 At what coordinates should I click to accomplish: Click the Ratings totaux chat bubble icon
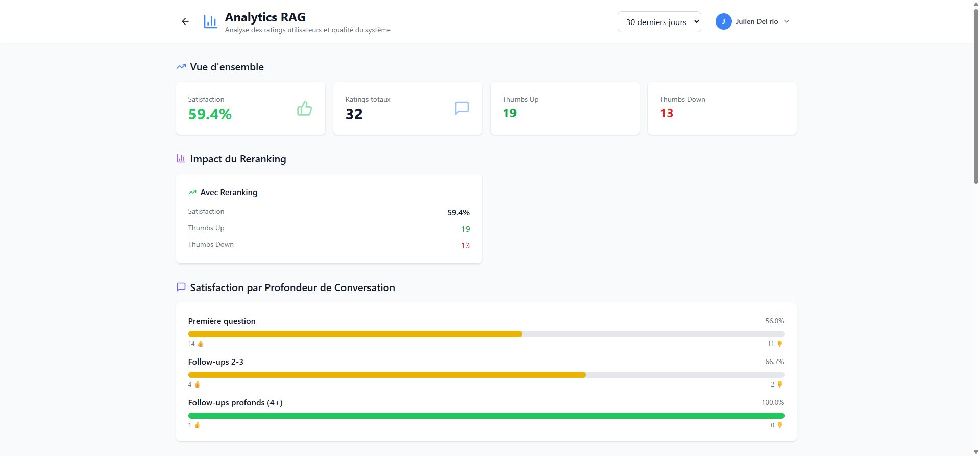(x=462, y=108)
